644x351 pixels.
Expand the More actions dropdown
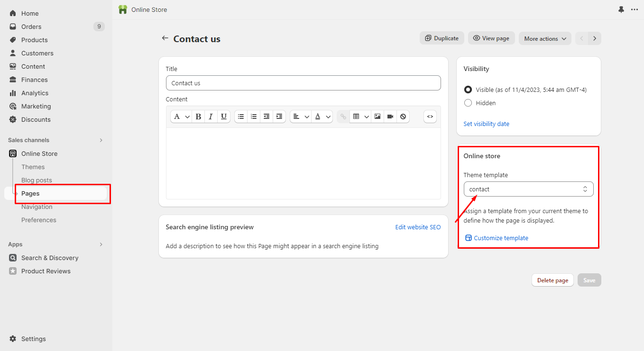pyautogui.click(x=545, y=38)
